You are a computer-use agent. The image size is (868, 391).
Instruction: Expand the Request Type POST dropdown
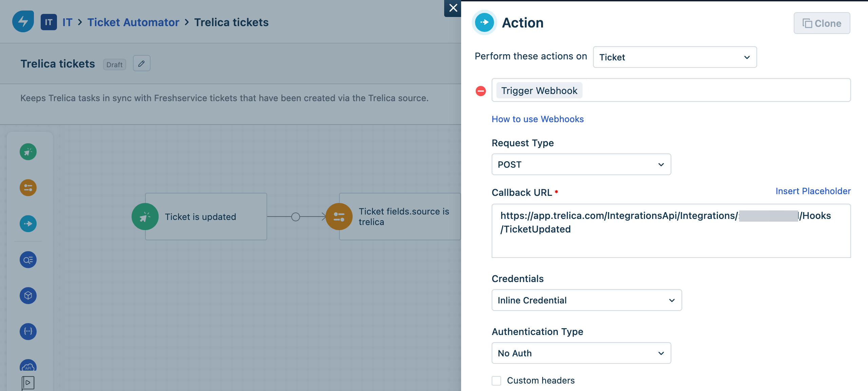click(x=581, y=164)
